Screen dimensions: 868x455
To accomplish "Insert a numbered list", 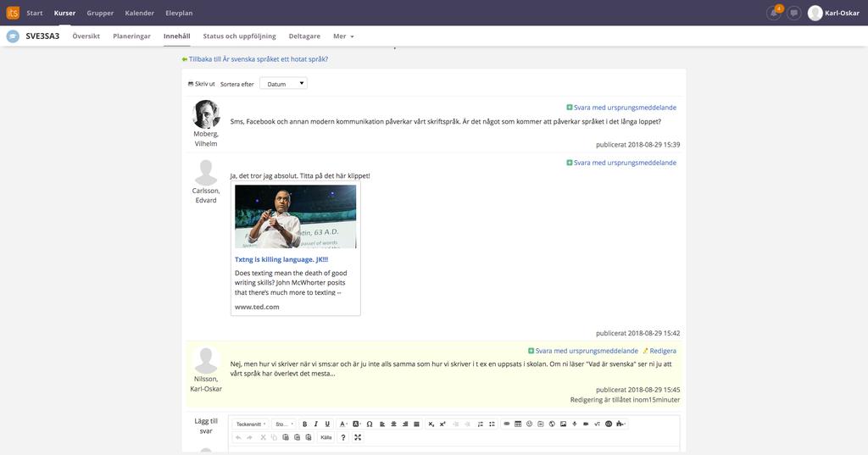I will 481,424.
